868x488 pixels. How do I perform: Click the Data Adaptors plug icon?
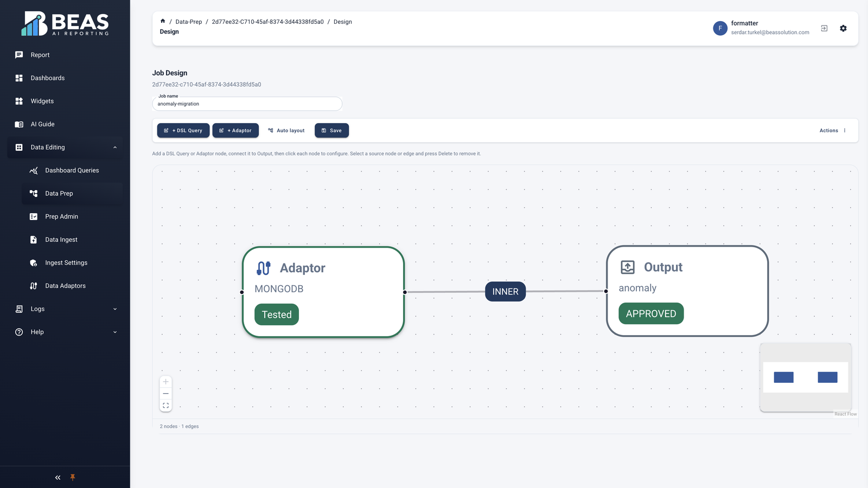pos(34,286)
